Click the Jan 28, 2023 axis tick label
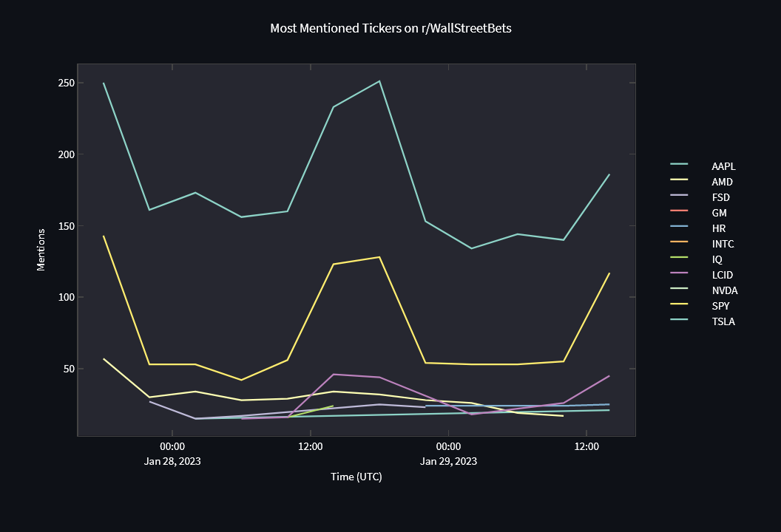The width and height of the screenshot is (781, 532). point(172,461)
